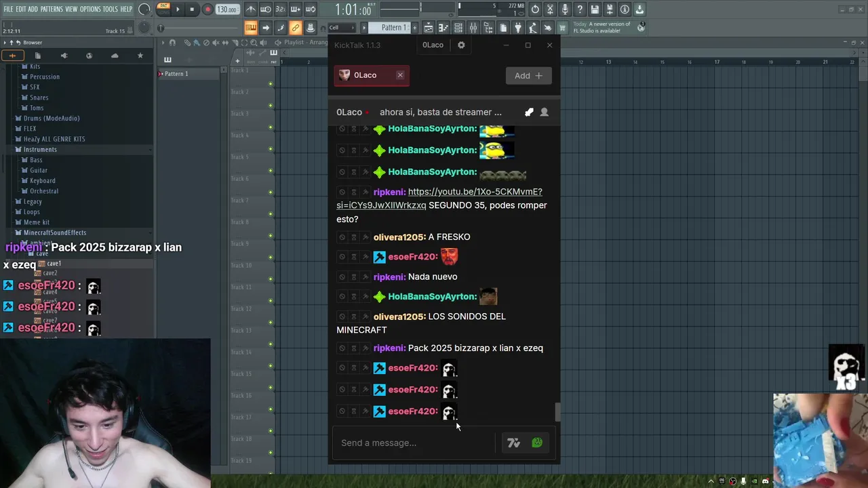Toggle Track 14 mute light
Image resolution: width=868 pixels, height=488 pixels.
[271, 366]
